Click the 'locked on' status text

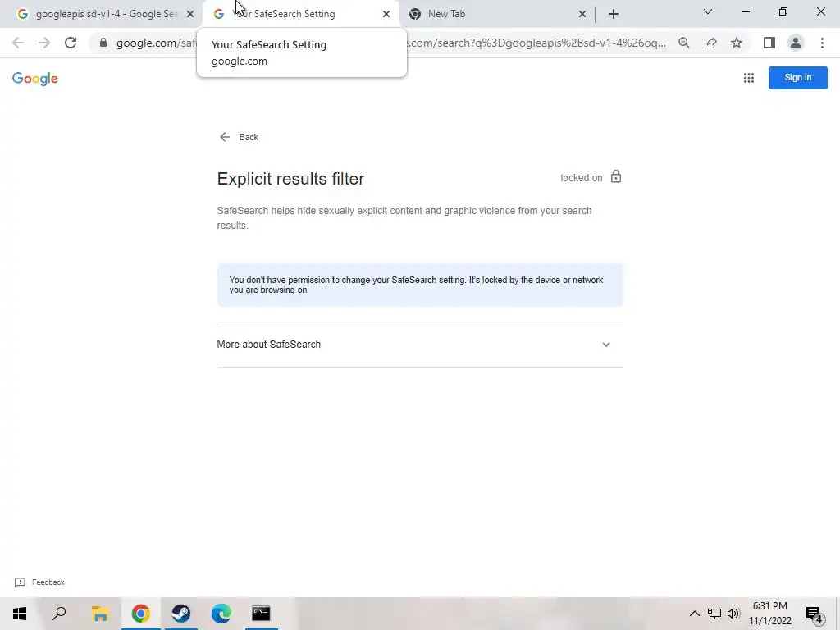pos(582,178)
